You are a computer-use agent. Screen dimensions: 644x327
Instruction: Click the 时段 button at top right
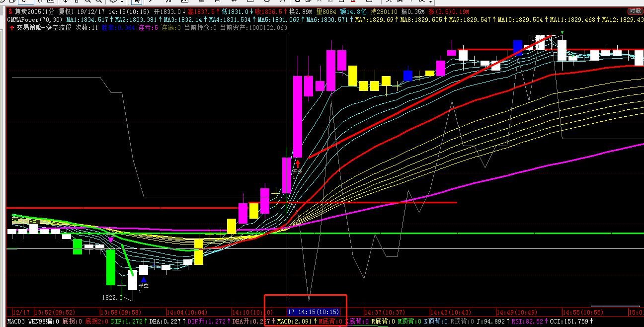click(635, 11)
